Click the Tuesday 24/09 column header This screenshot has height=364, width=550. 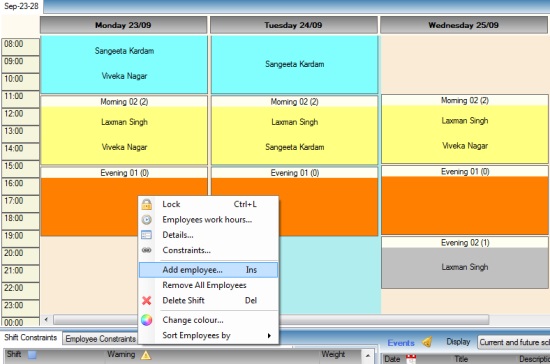pos(294,25)
